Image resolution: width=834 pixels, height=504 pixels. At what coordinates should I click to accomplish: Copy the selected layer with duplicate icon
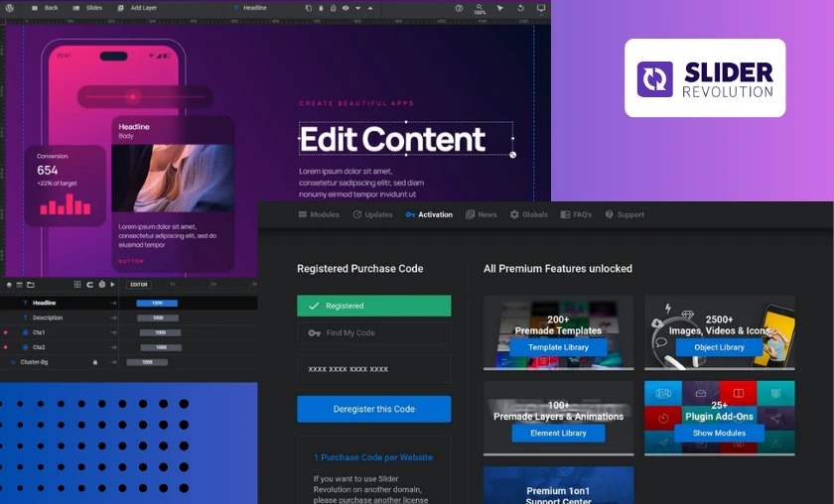[308, 8]
